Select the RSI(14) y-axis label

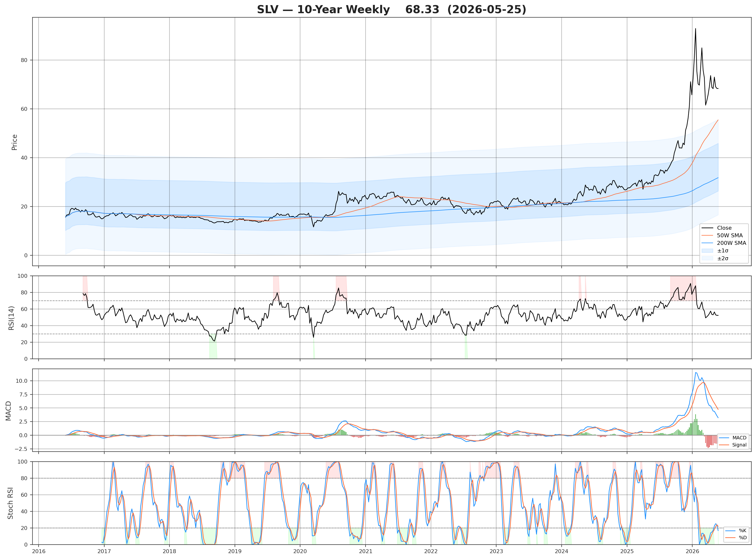(11, 318)
